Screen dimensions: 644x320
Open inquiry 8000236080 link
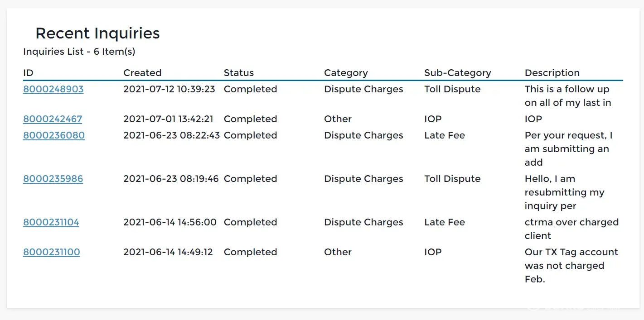click(53, 135)
